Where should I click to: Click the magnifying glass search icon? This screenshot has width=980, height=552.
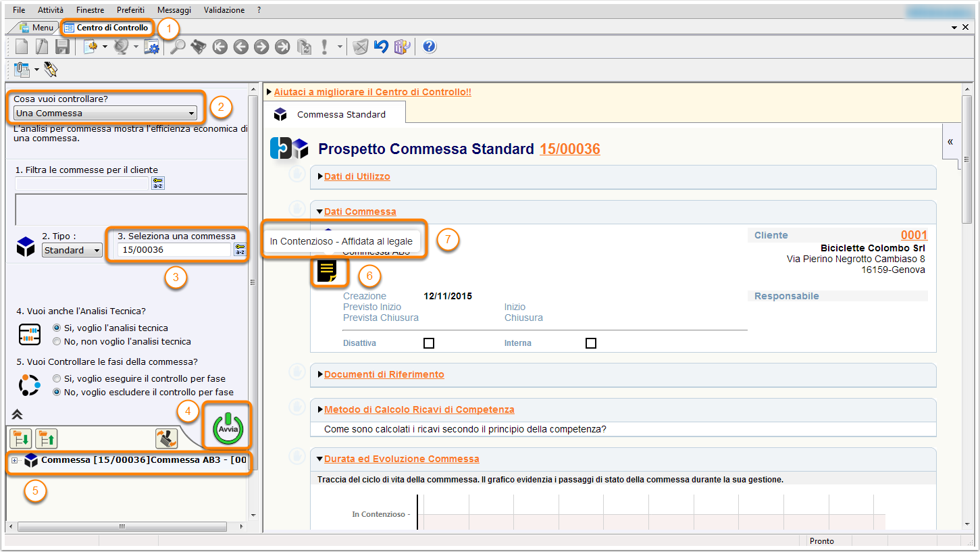178,47
